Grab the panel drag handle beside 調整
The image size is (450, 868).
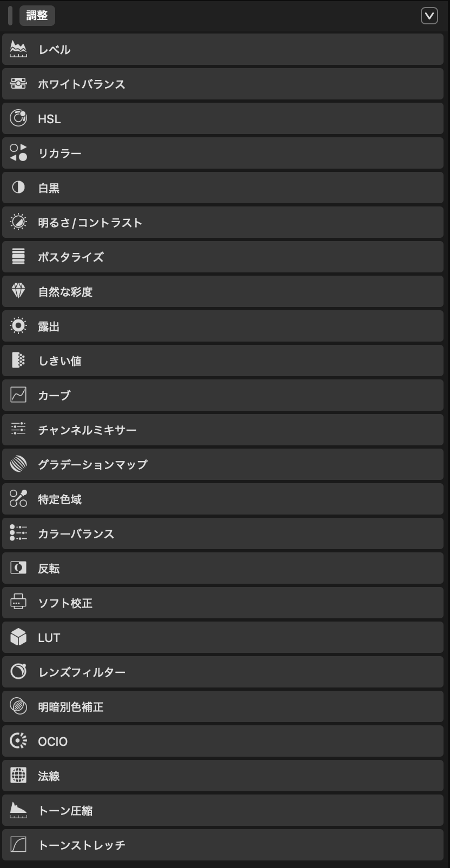pos(10,16)
